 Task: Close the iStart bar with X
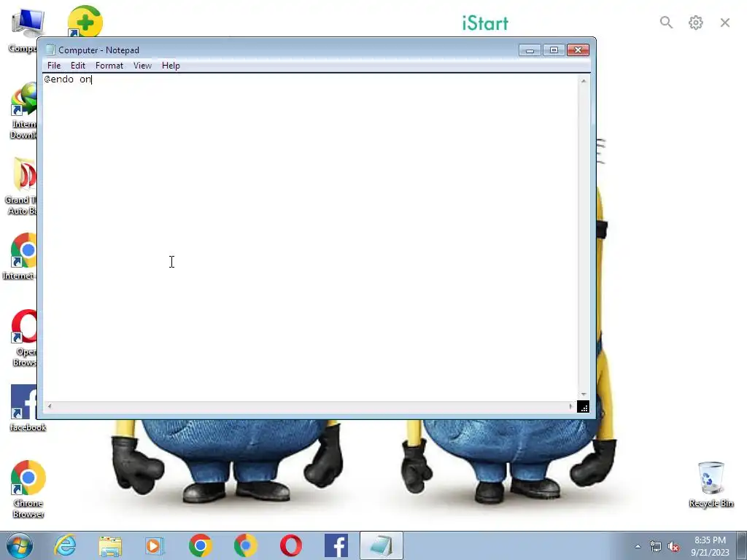point(725,23)
